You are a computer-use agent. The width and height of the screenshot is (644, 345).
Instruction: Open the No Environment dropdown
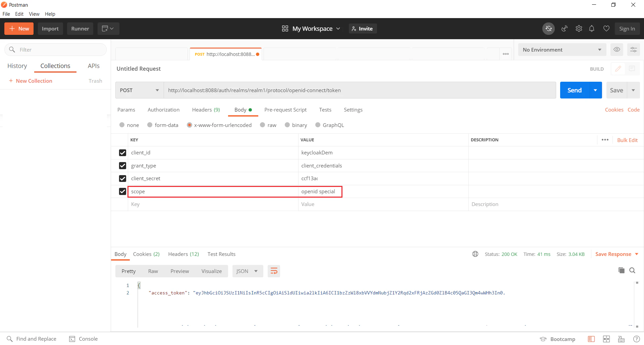[x=562, y=50]
